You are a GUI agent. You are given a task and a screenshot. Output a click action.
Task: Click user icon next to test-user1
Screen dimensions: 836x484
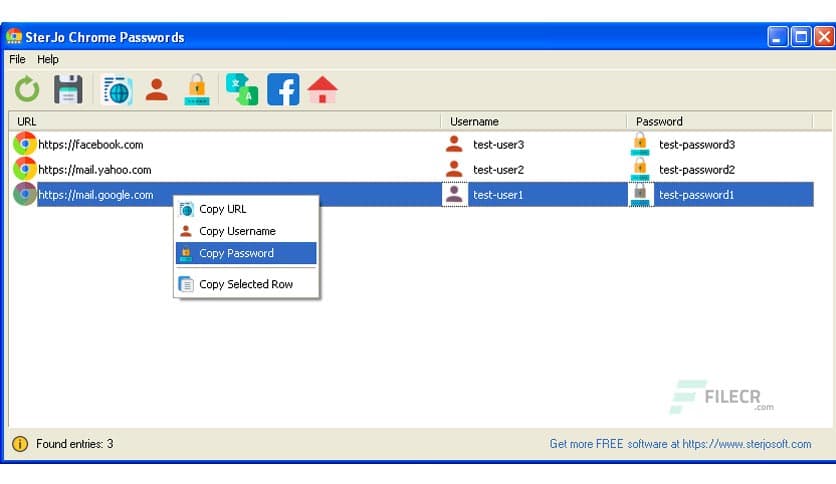pyautogui.click(x=454, y=194)
